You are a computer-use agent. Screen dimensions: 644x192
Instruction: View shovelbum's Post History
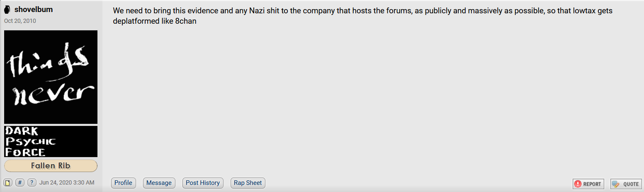tap(203, 183)
